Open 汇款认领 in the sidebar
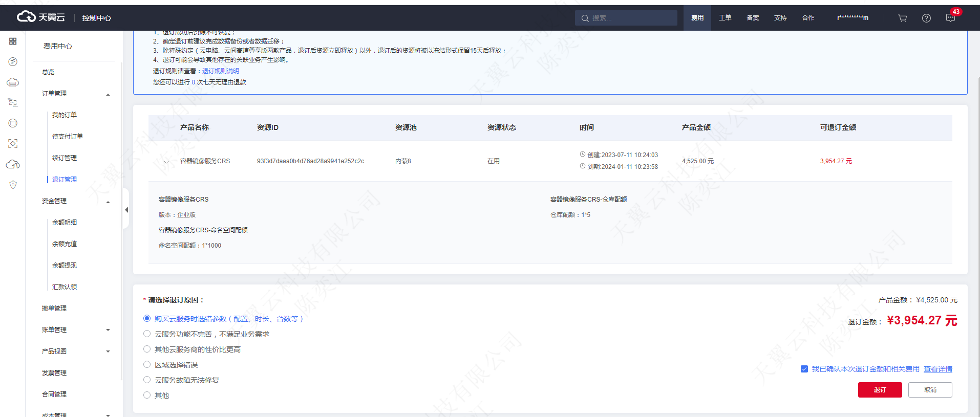The width and height of the screenshot is (980, 417). click(65, 287)
